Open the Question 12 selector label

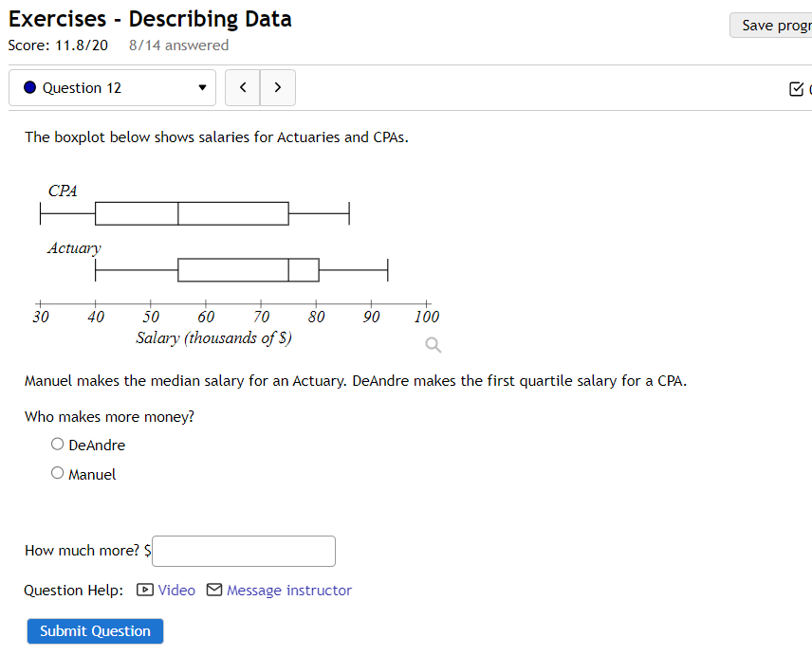pyautogui.click(x=83, y=88)
